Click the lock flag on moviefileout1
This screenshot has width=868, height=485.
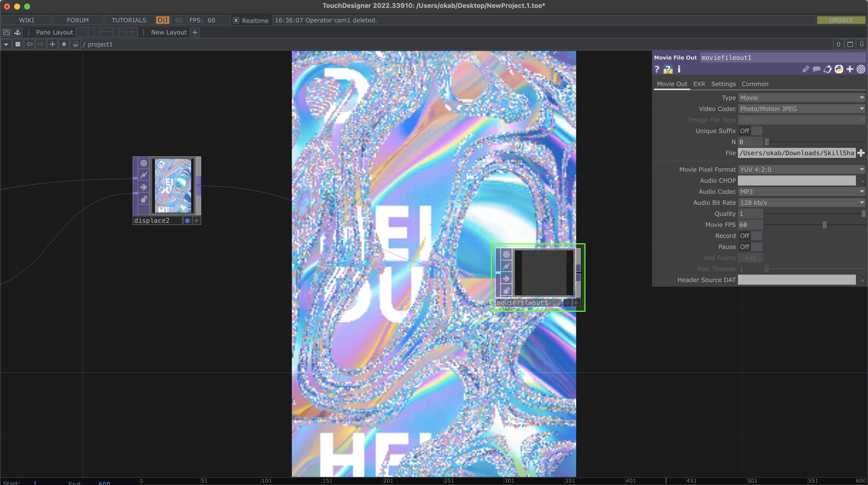click(506, 290)
